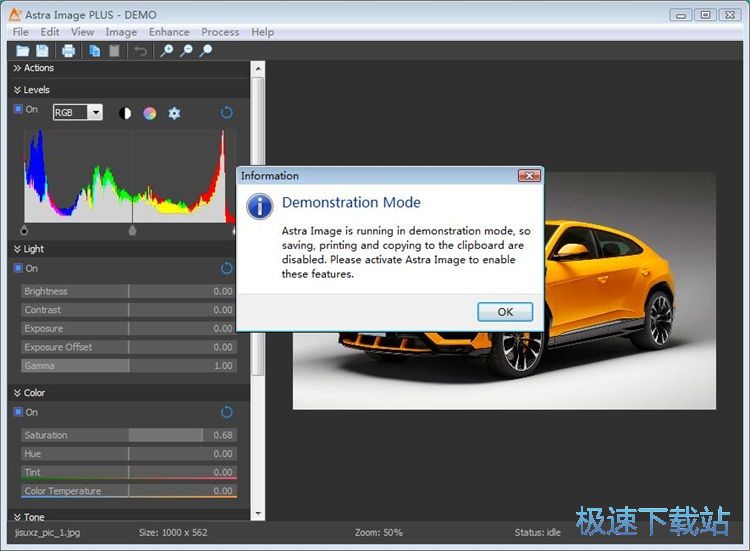Click the orange car image preview
Image resolution: width=750 pixels, height=551 pixels.
coord(504,291)
